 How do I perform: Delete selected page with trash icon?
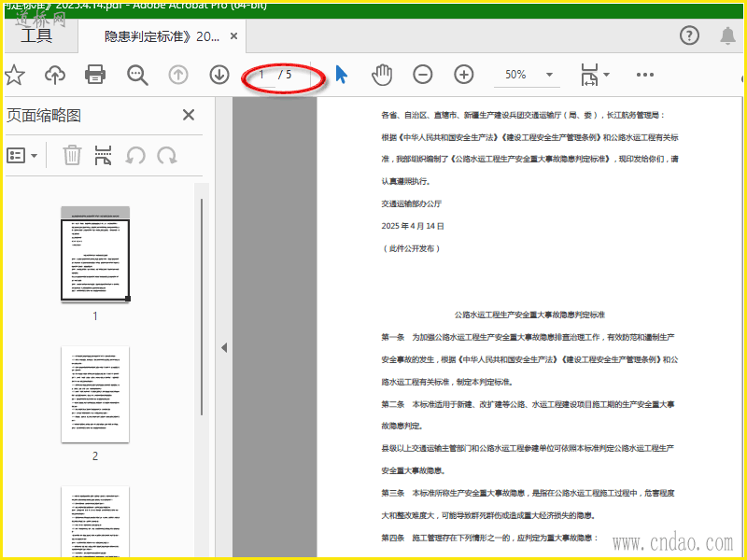72,155
